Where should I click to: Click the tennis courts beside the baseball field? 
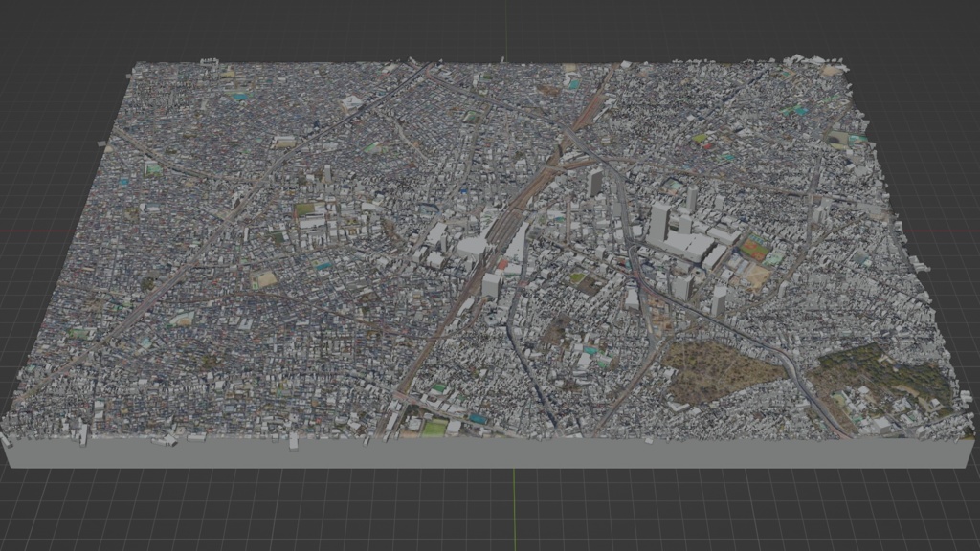[756, 237]
